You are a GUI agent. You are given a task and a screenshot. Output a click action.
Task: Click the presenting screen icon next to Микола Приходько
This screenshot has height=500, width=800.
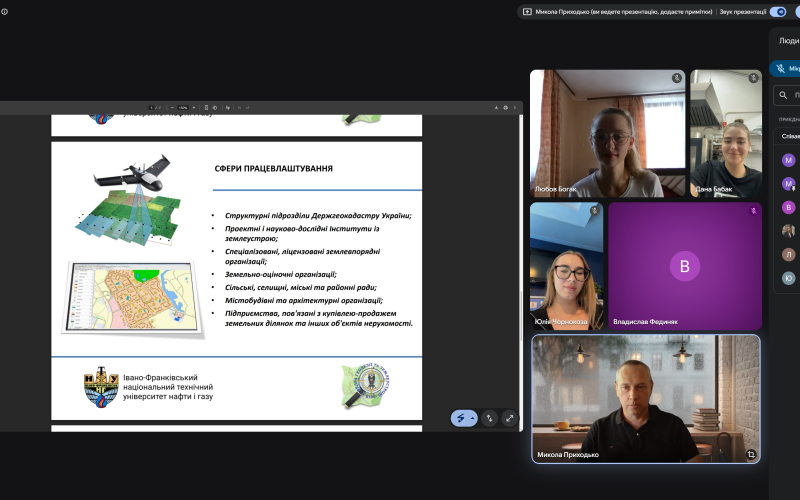(527, 11)
